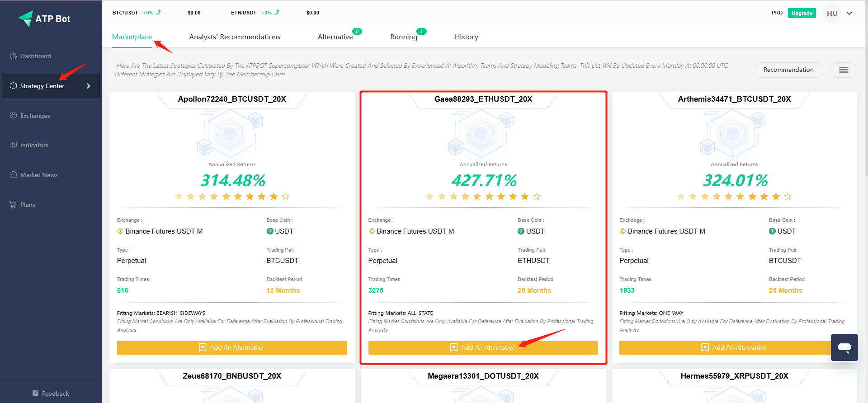The width and height of the screenshot is (868, 403).
Task: Click the Apollon72240 strategy illustration
Action: [230, 134]
